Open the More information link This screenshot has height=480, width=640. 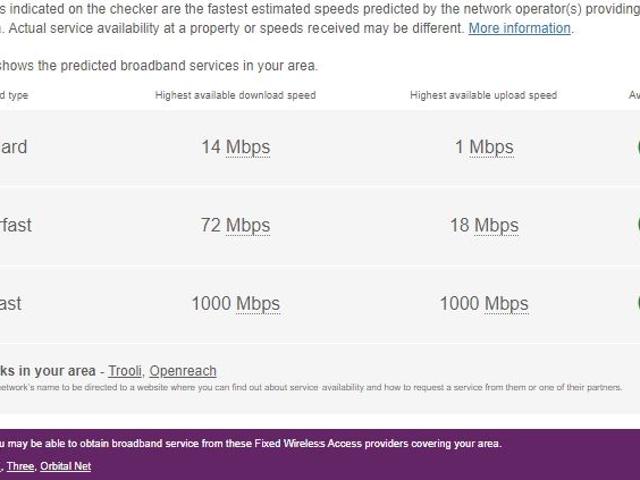(519, 28)
